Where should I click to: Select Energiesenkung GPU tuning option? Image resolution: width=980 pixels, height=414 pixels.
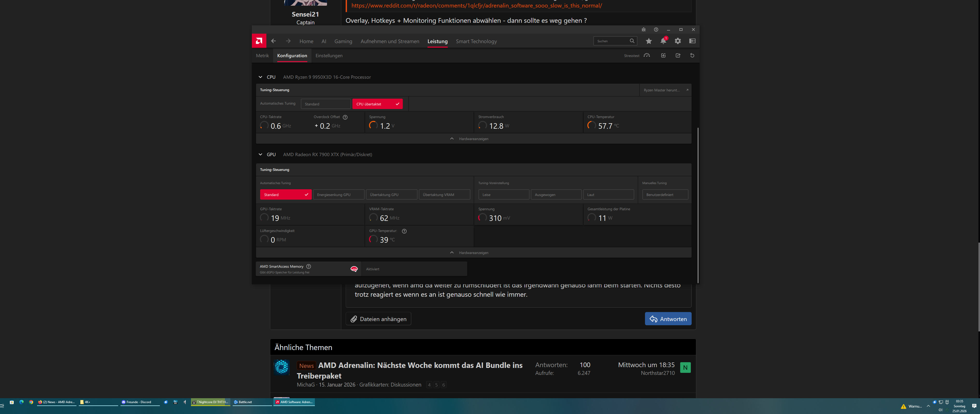coord(338,195)
